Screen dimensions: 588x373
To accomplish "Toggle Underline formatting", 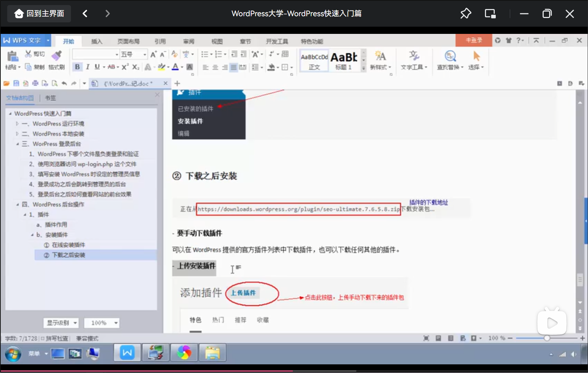I will (x=97, y=67).
